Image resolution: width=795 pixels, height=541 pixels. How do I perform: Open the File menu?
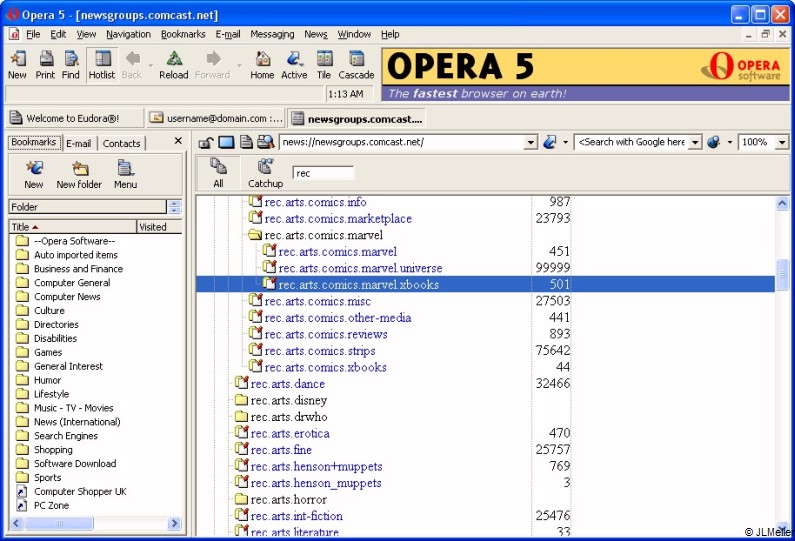tap(33, 34)
